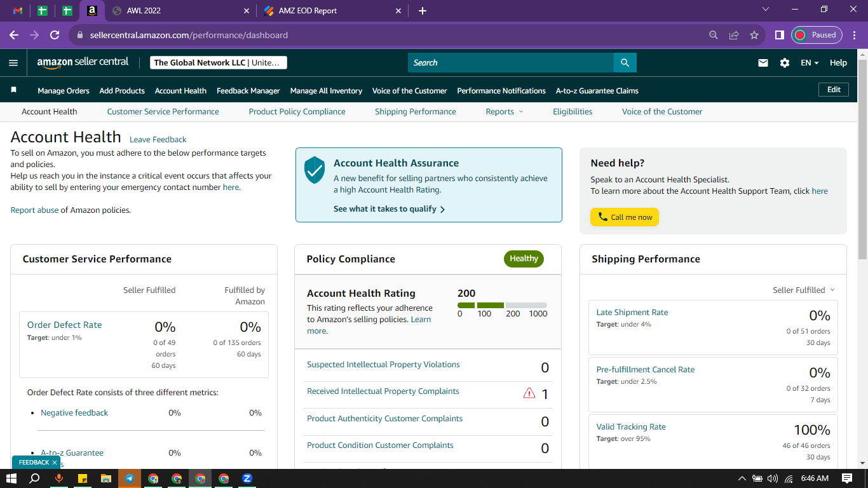Open A-to-z Guarantee Claims menu item
The height and width of the screenshot is (488, 868).
[597, 91]
